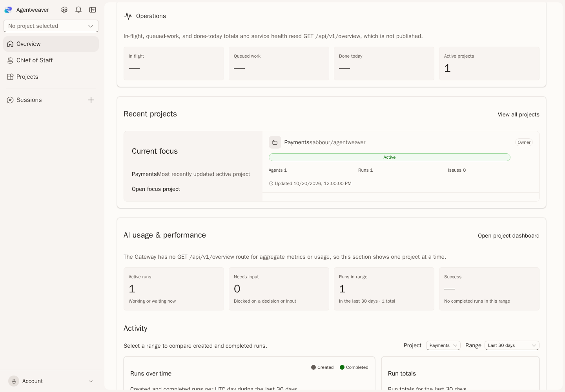This screenshot has height=392, width=565.
Task: Open the settings gear icon
Action: pos(64,10)
